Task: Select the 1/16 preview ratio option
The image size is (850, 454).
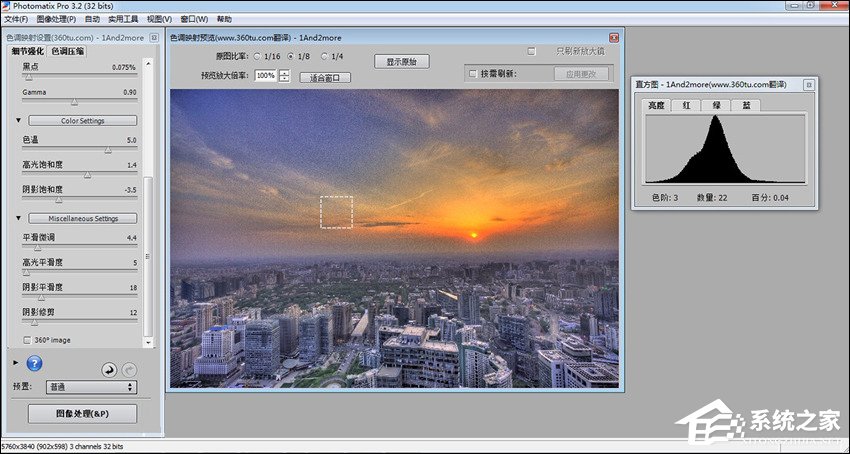Action: pyautogui.click(x=257, y=57)
